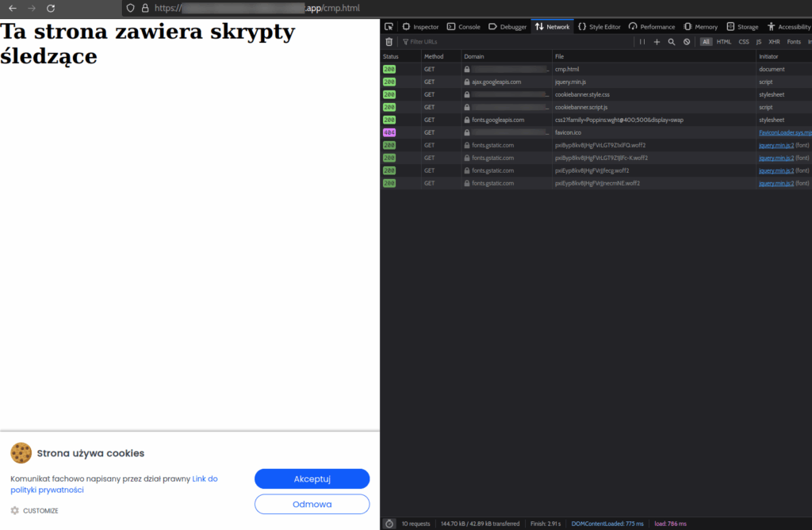
Task: Sort by the Domain column header
Action: [x=506, y=56]
